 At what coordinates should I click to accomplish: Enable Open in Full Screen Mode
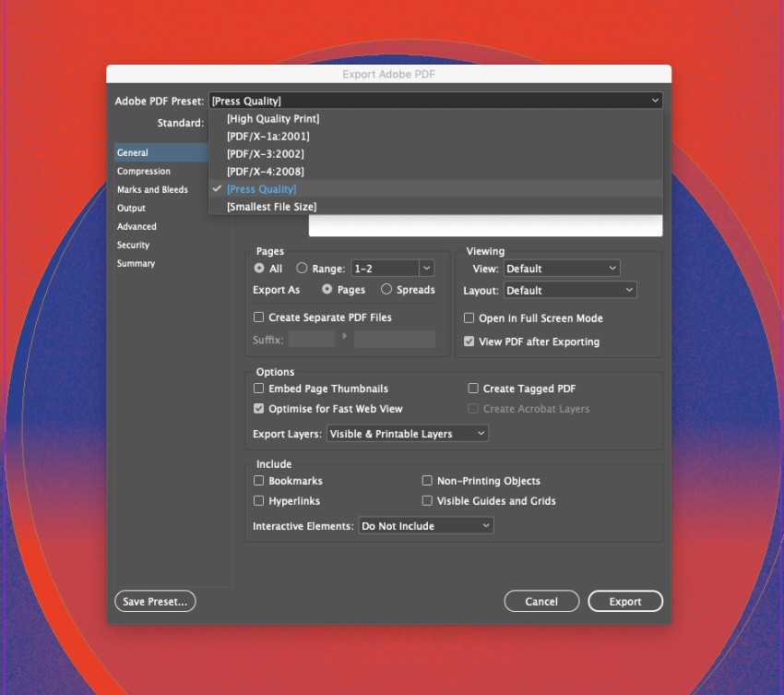tap(469, 318)
